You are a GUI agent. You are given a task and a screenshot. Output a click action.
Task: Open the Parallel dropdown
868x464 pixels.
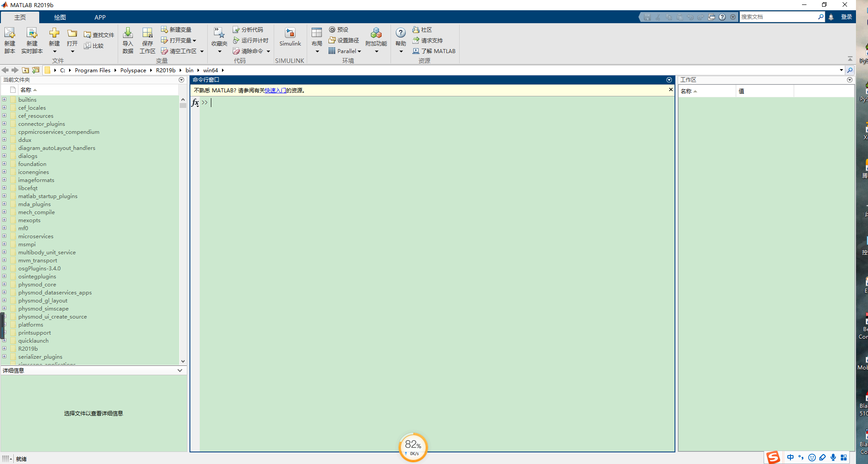(x=359, y=51)
